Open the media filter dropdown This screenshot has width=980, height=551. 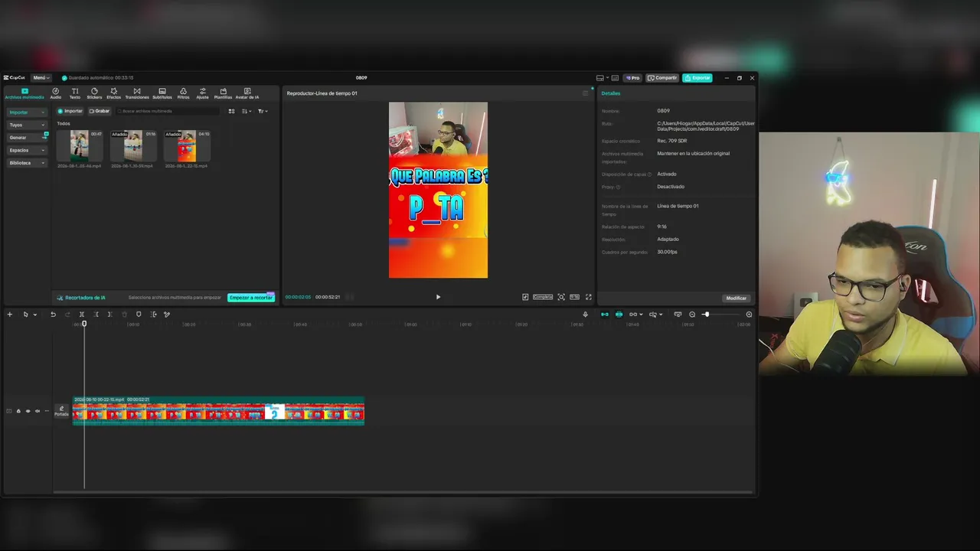(262, 111)
